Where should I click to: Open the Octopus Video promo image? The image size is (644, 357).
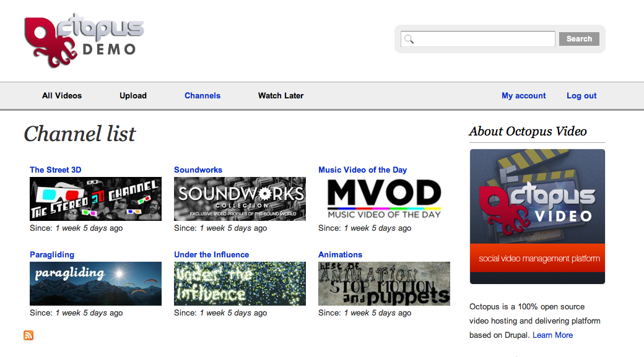coord(537,217)
